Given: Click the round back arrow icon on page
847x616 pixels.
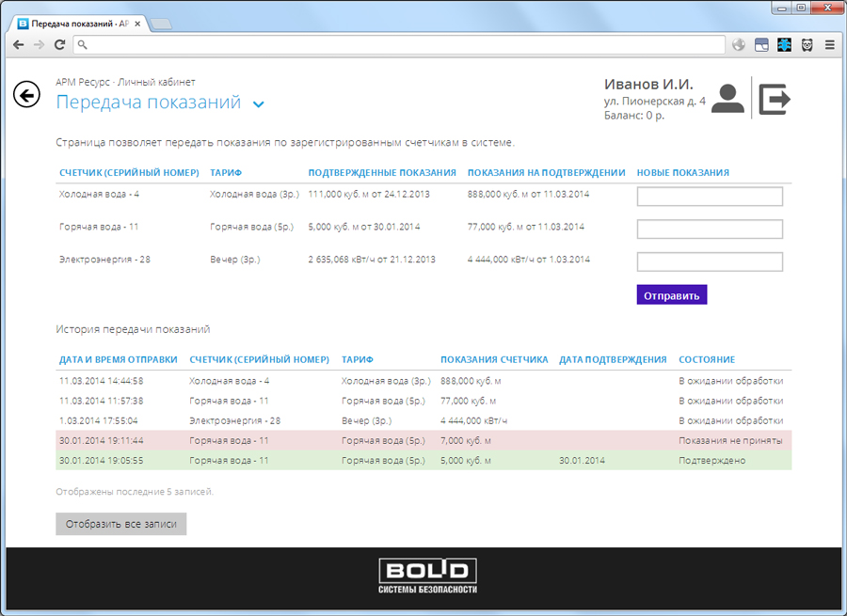Looking at the screenshot, I should (26, 94).
